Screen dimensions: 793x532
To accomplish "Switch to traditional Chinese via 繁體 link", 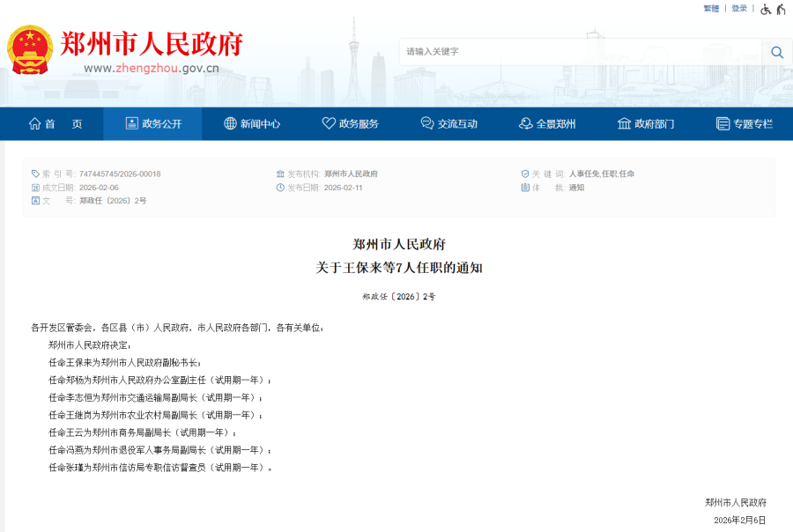I will click(711, 9).
